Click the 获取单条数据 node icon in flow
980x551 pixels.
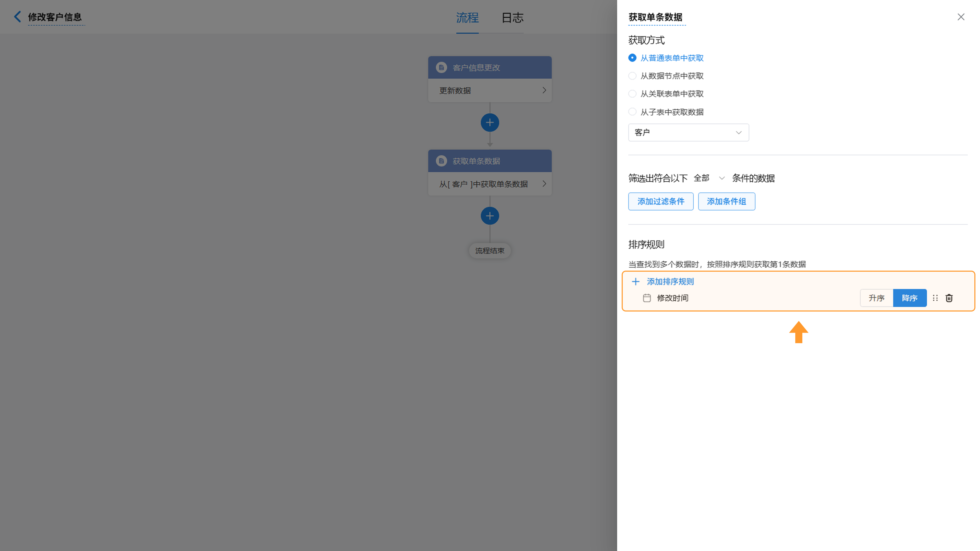pos(441,161)
